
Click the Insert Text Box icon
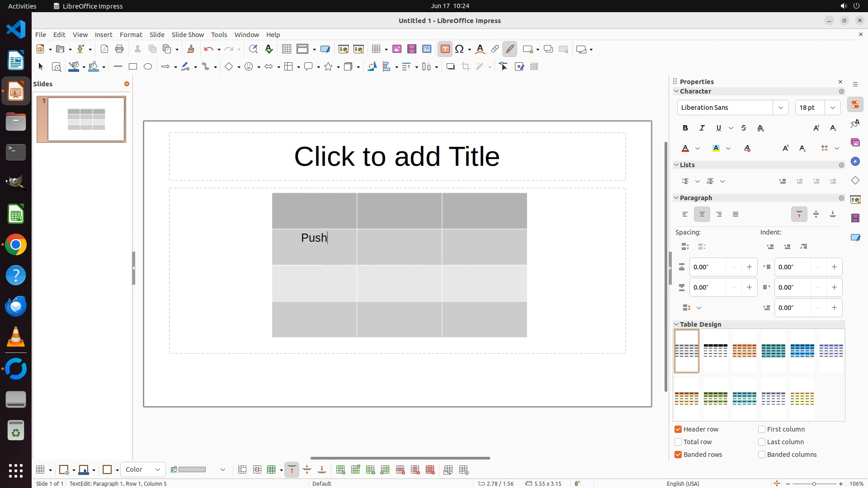[445, 49]
